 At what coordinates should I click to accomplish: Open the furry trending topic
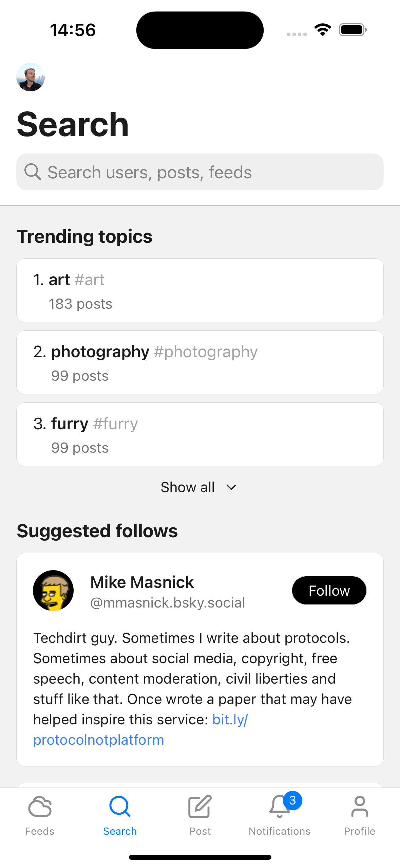[x=200, y=434]
